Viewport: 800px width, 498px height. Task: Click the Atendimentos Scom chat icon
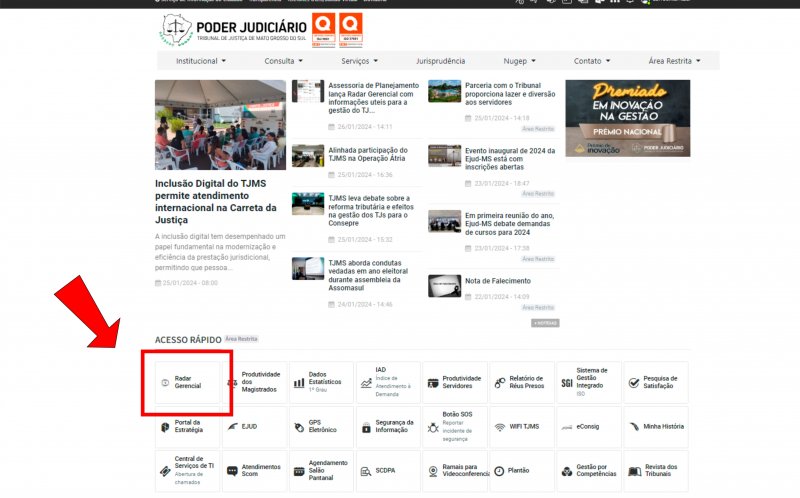point(232,470)
